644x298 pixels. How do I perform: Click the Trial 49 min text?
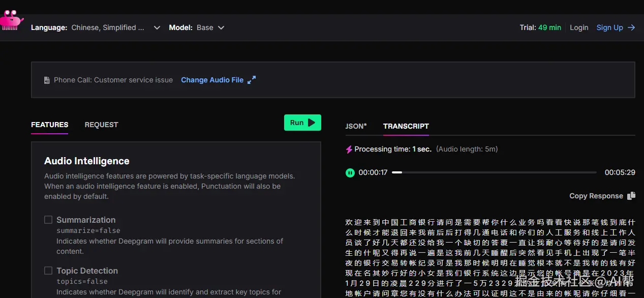tap(540, 27)
